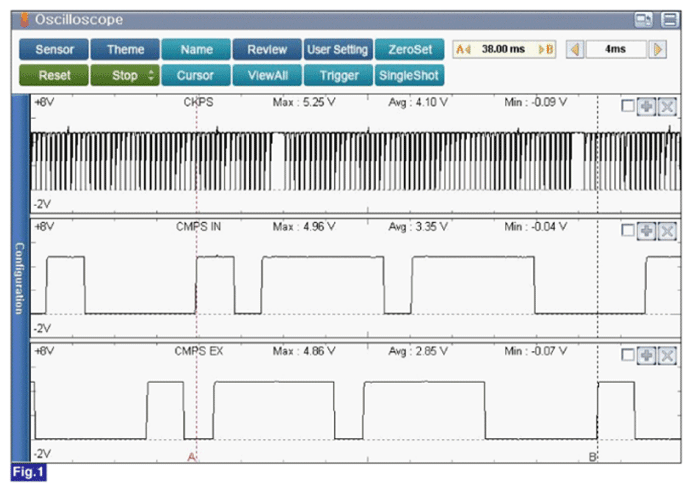Screen dimensions: 692x492
Task: Click the right arrow to increase time base
Action: 657,49
